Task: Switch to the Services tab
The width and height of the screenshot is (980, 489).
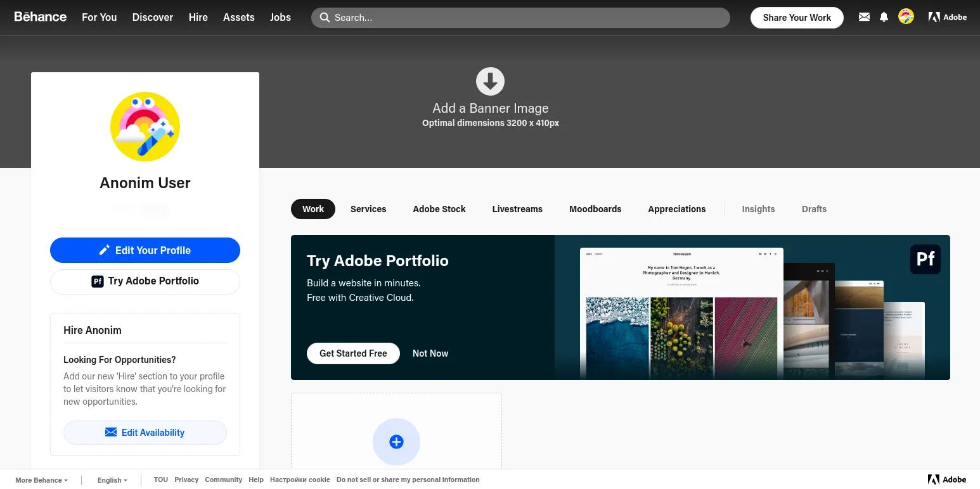Action: coord(368,209)
